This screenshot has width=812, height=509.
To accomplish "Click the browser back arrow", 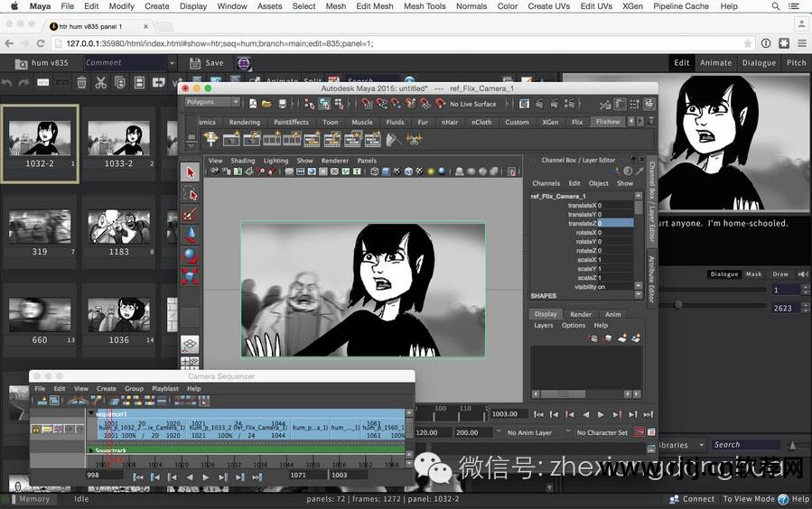I will coord(10,43).
